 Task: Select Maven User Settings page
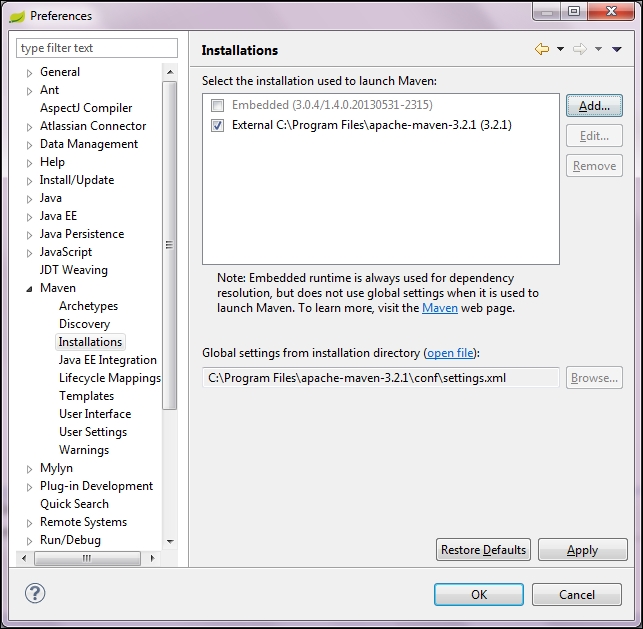pos(93,432)
